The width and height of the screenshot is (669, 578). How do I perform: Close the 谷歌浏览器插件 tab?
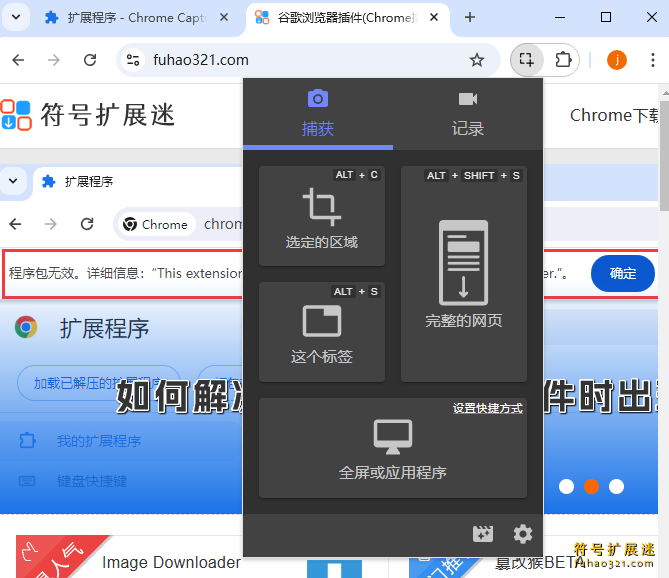[434, 17]
